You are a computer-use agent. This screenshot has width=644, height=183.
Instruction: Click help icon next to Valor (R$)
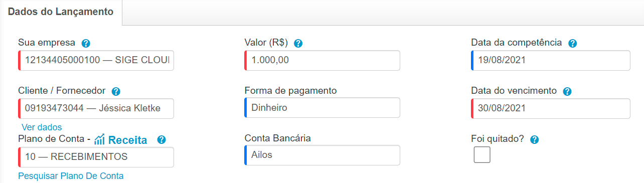point(298,43)
